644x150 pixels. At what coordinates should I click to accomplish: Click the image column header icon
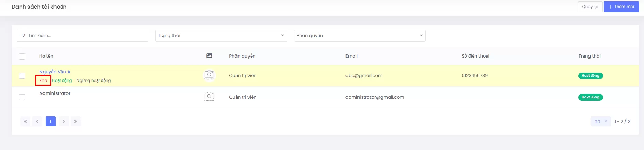click(209, 56)
